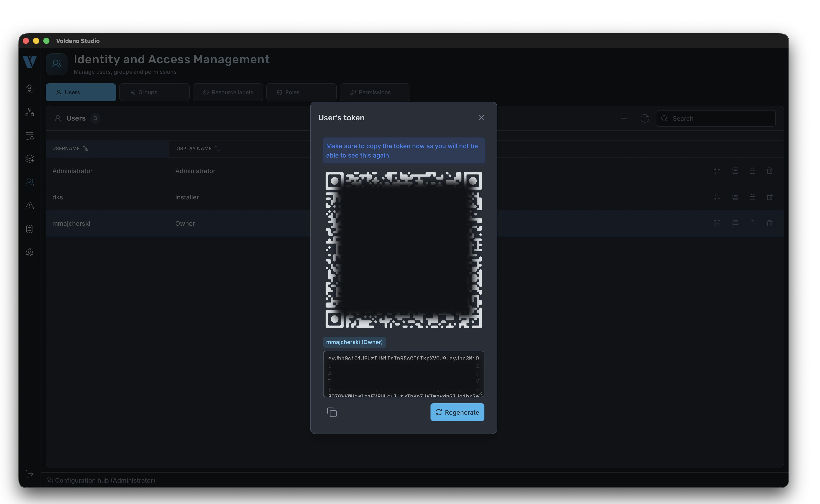
Task: Click lock icon for dks
Action: pos(752,197)
